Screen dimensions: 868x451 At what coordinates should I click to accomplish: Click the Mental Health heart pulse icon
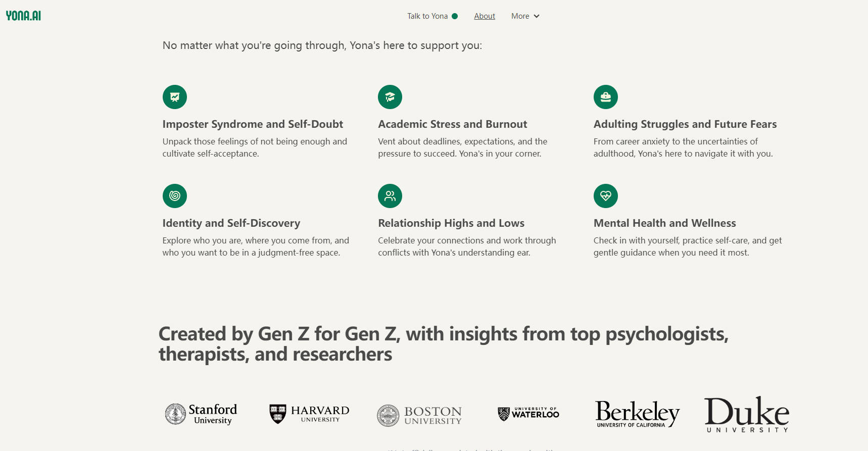[x=606, y=196]
